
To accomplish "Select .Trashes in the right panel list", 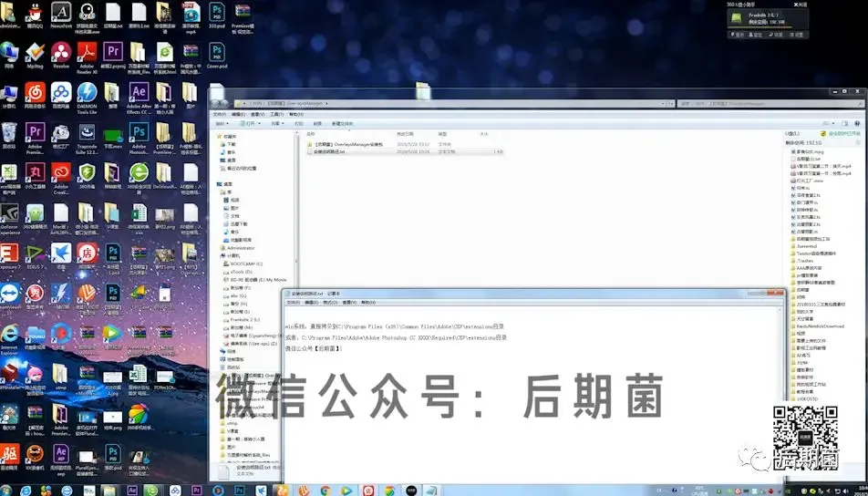I will 801,261.
